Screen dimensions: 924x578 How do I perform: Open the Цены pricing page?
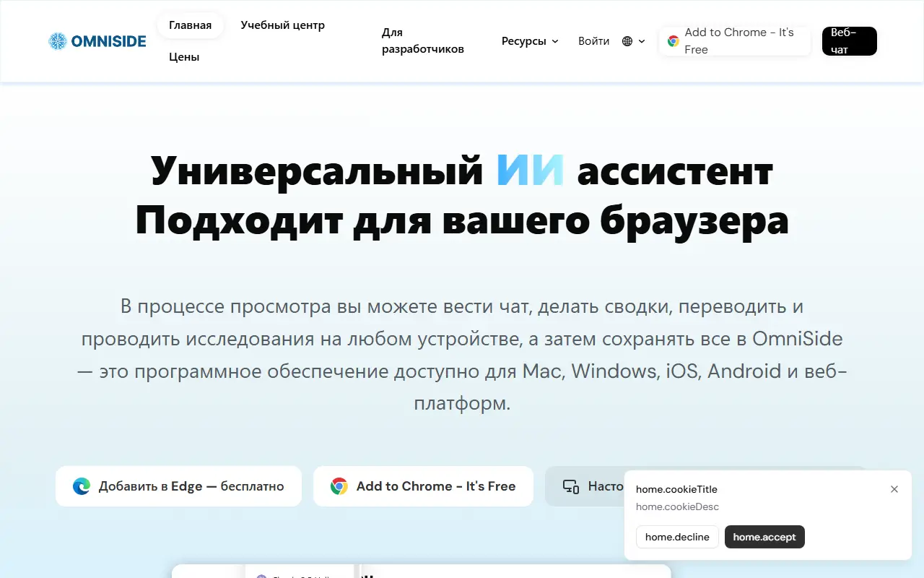(184, 57)
